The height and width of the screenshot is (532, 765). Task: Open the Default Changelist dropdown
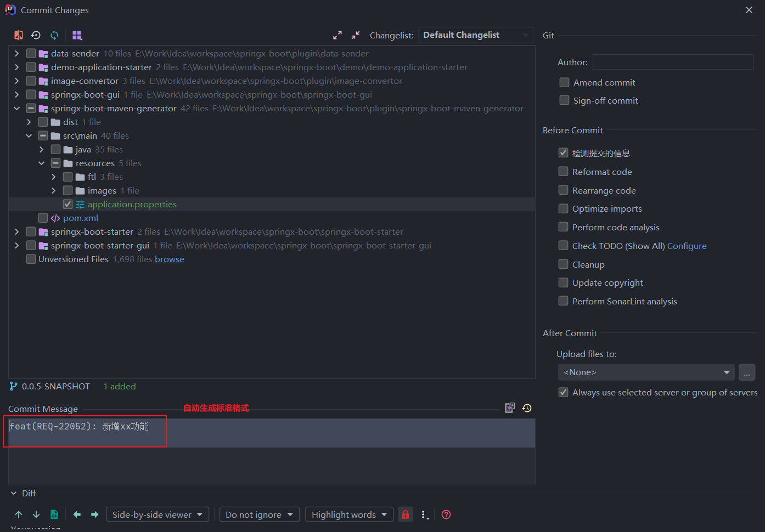475,35
